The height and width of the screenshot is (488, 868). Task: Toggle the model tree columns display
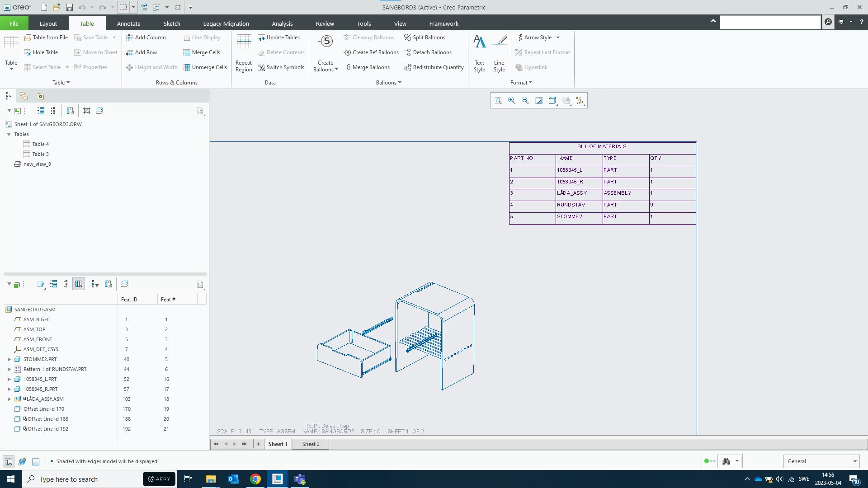tap(79, 284)
